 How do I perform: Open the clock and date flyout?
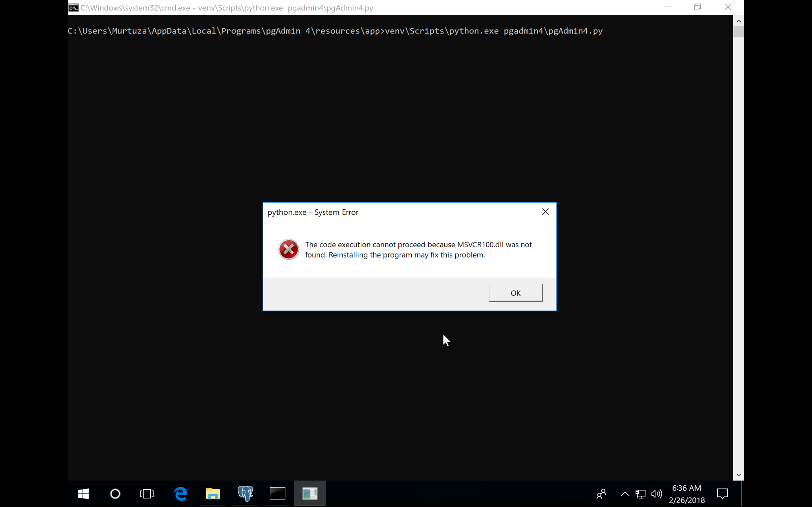tap(687, 494)
